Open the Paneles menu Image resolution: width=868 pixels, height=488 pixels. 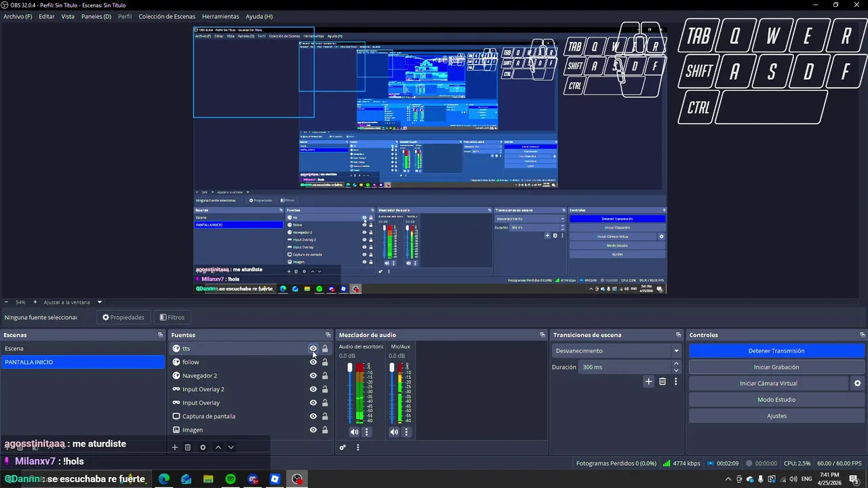point(96,16)
